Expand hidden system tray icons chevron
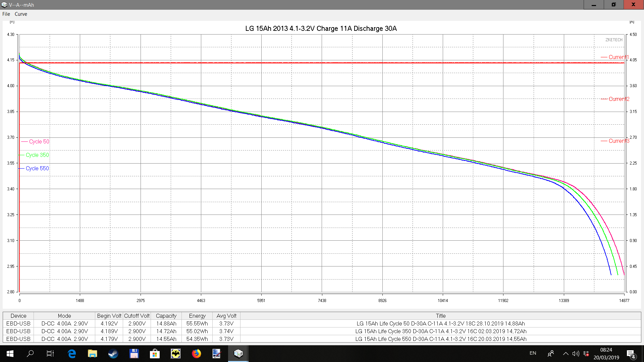Screen dimensions: 644x362 (x=566, y=353)
